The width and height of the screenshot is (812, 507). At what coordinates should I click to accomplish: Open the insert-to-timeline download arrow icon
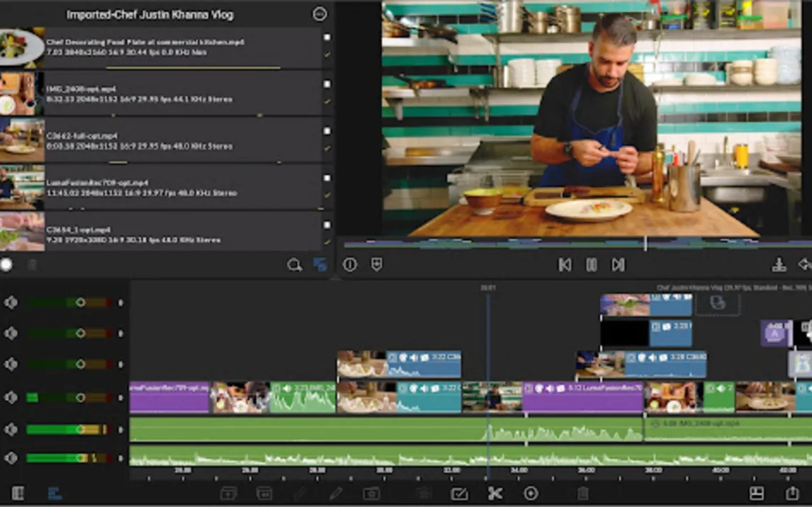779,265
